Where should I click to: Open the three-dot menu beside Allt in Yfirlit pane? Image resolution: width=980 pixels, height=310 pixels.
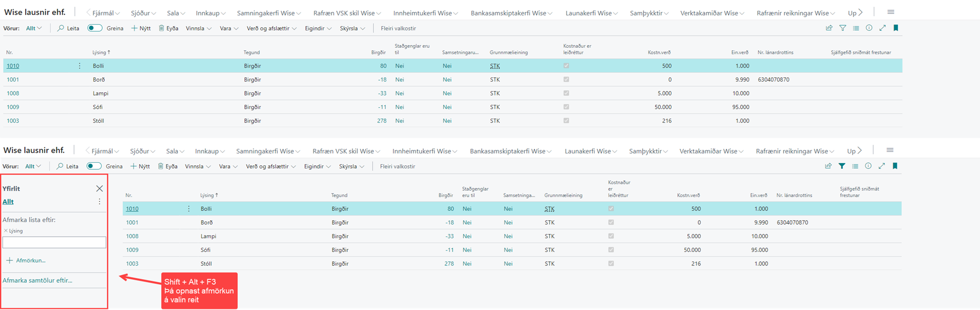(100, 202)
